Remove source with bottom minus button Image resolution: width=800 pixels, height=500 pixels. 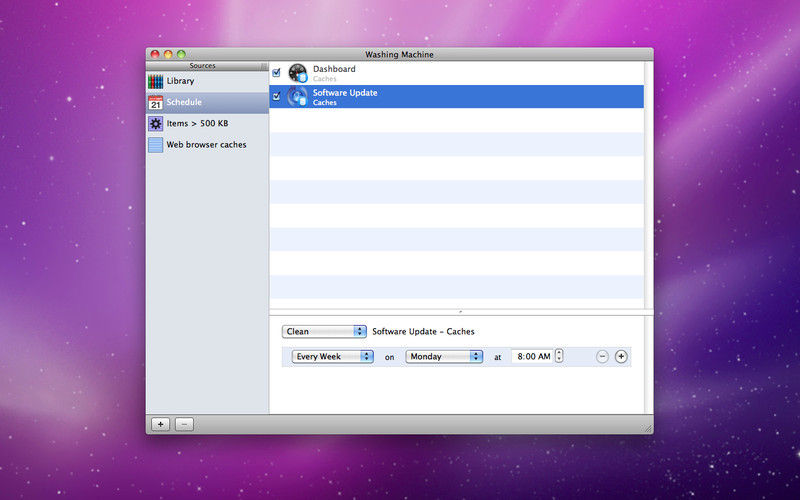(x=184, y=424)
